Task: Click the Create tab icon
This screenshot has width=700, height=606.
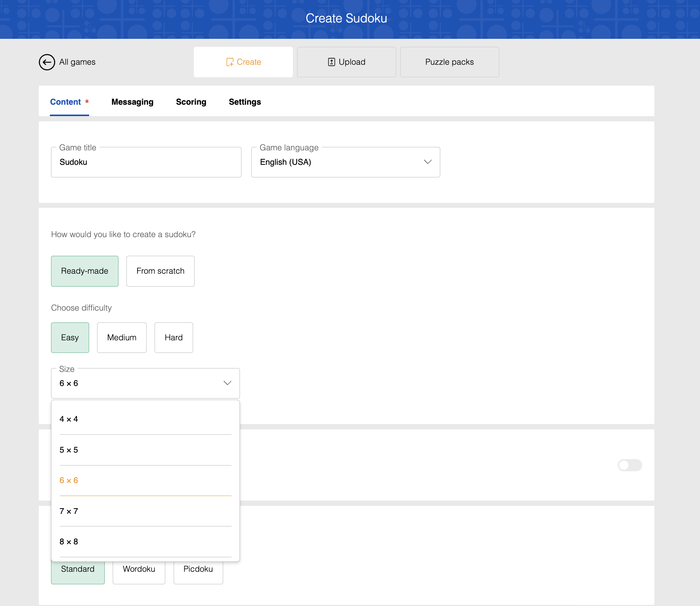Action: coord(230,62)
